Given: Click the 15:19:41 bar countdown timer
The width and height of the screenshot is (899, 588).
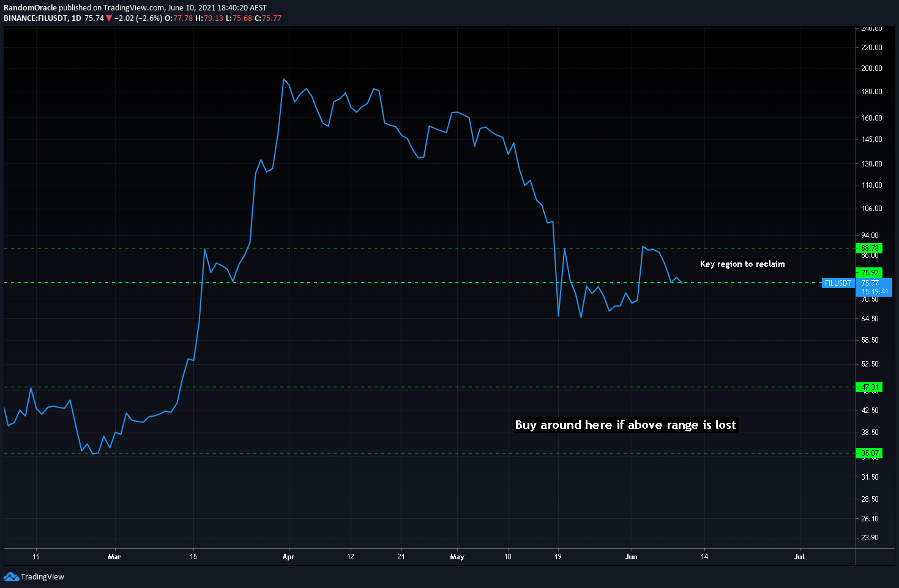Looking at the screenshot, I should pyautogui.click(x=874, y=292).
